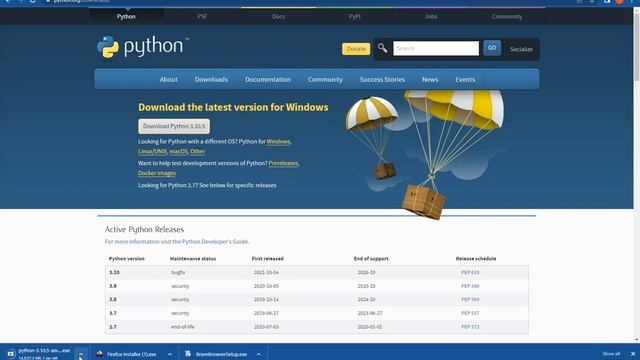Close the downloads bar with X
The height and width of the screenshot is (360, 640).
pos(633,354)
